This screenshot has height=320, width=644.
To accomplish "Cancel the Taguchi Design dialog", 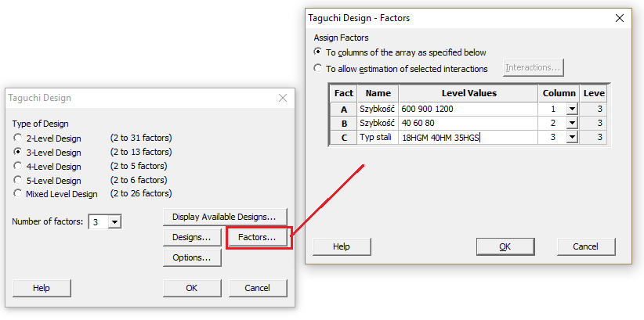I will click(257, 288).
